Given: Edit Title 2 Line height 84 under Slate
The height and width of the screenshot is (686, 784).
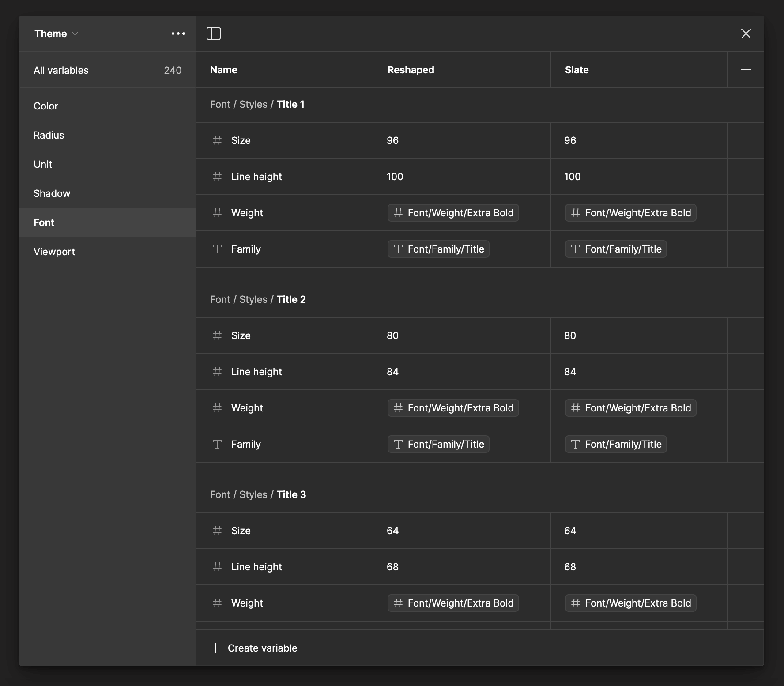Looking at the screenshot, I should [x=639, y=372].
